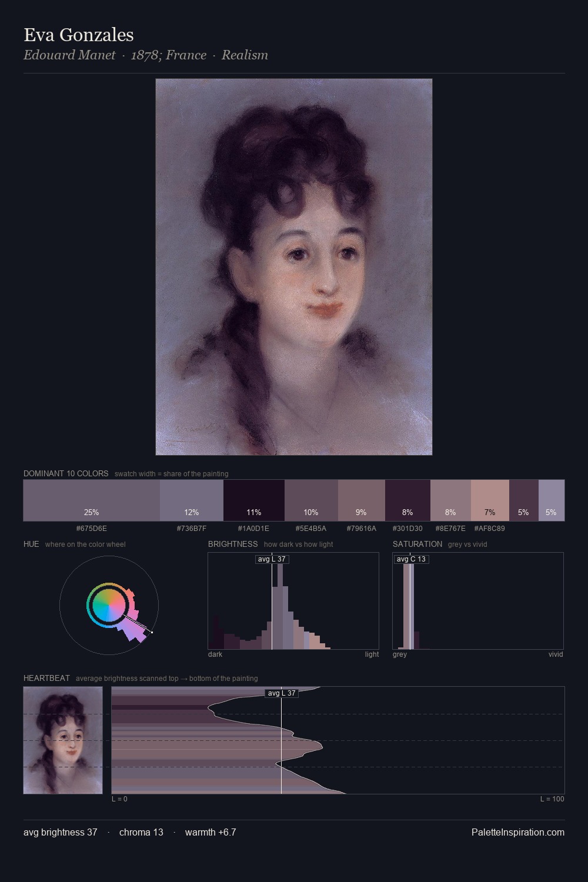Click the artist name 'Edouard Manet'
The height and width of the screenshot is (882, 588).
point(69,55)
